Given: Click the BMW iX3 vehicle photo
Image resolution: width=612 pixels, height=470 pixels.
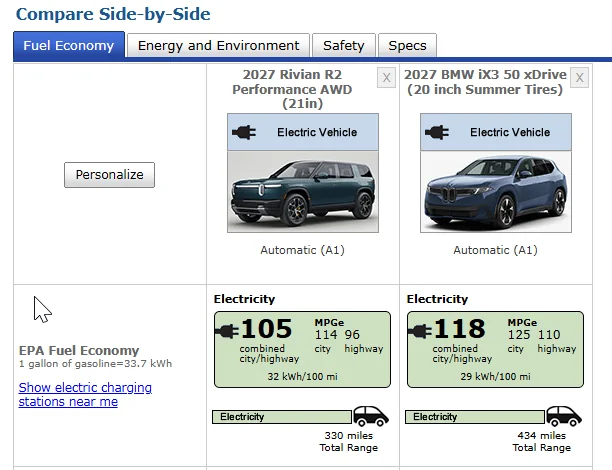Looking at the screenshot, I should click(496, 192).
